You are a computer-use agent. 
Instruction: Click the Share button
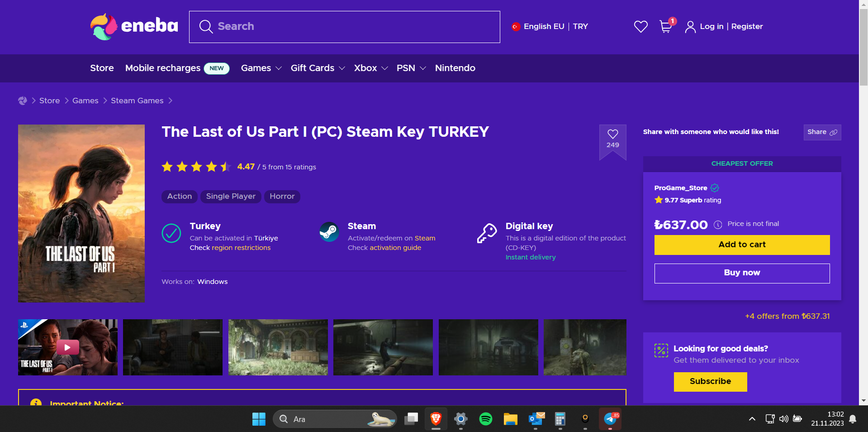point(822,132)
